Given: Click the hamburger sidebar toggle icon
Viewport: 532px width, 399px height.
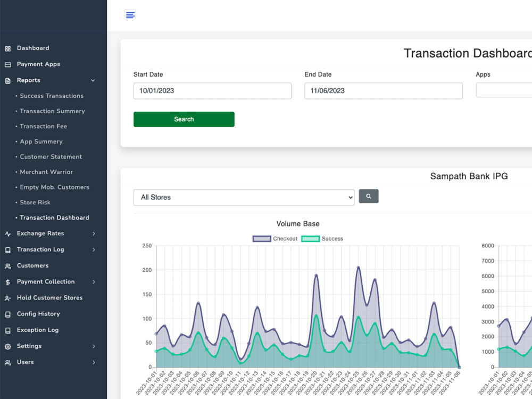Looking at the screenshot, I should pyautogui.click(x=130, y=14).
